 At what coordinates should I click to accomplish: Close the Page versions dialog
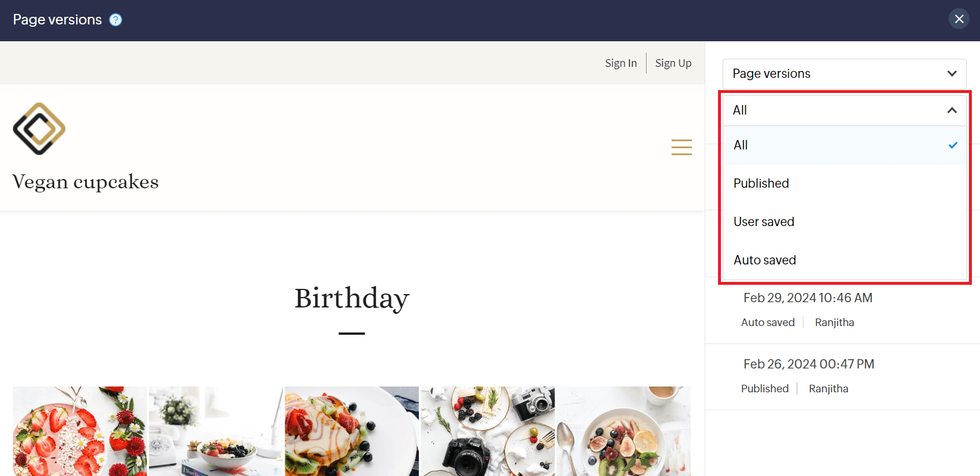[959, 19]
